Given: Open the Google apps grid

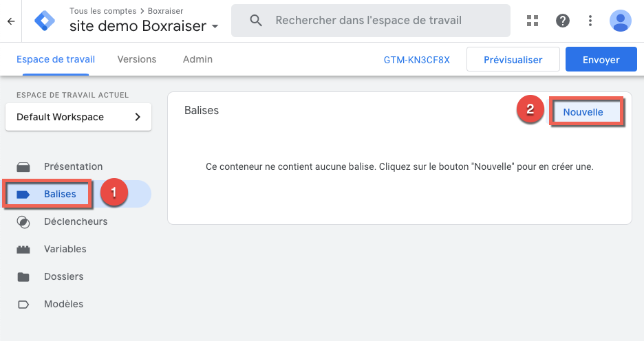Looking at the screenshot, I should tap(533, 21).
